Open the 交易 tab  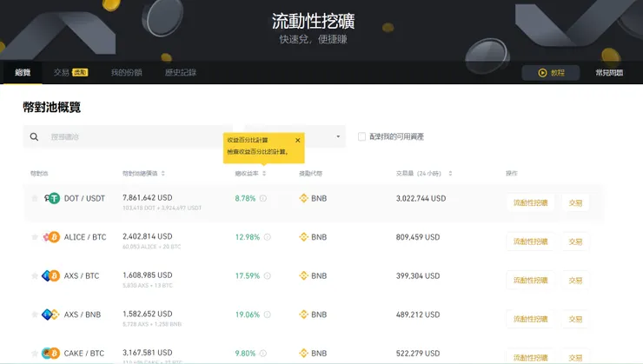(x=70, y=73)
